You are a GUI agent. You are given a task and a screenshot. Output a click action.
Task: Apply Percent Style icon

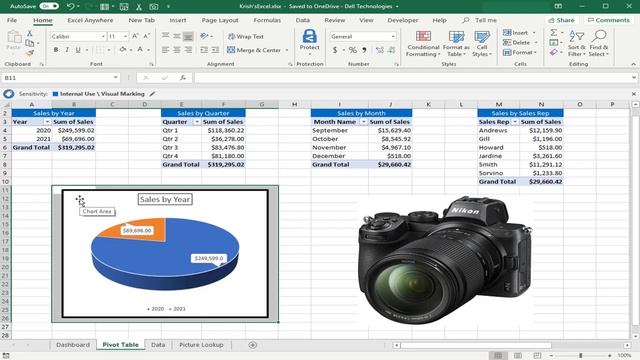tap(353, 50)
